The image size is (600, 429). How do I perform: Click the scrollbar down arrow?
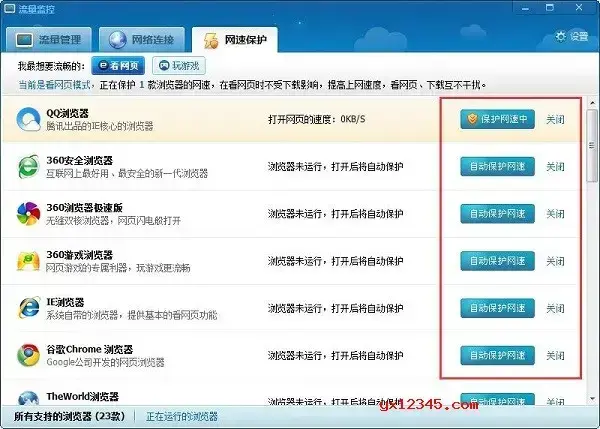click(x=592, y=399)
